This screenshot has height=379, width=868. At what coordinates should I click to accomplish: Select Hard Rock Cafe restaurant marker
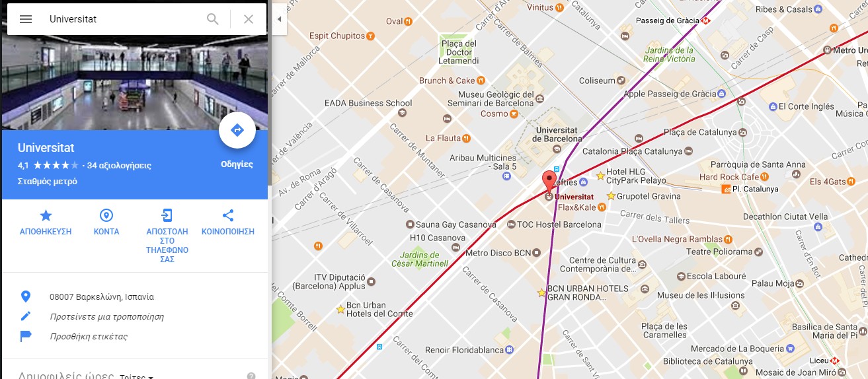pos(765,177)
